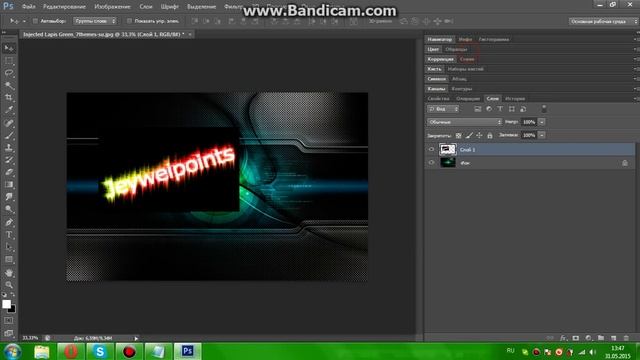Open the Навигатор panel options menu

[x=636, y=40]
